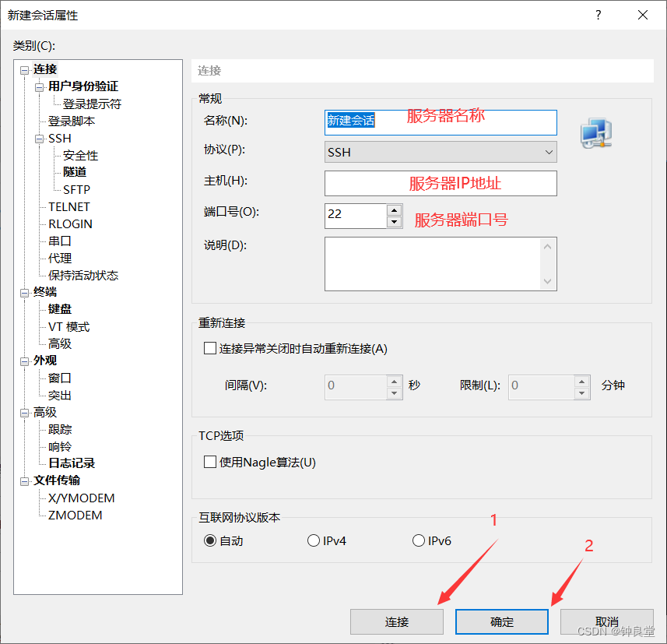Collapse the 终端 tree node
The image size is (667, 644).
coord(25,292)
